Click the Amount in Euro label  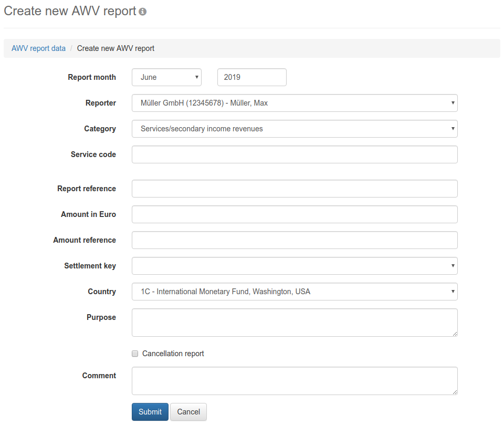click(88, 214)
